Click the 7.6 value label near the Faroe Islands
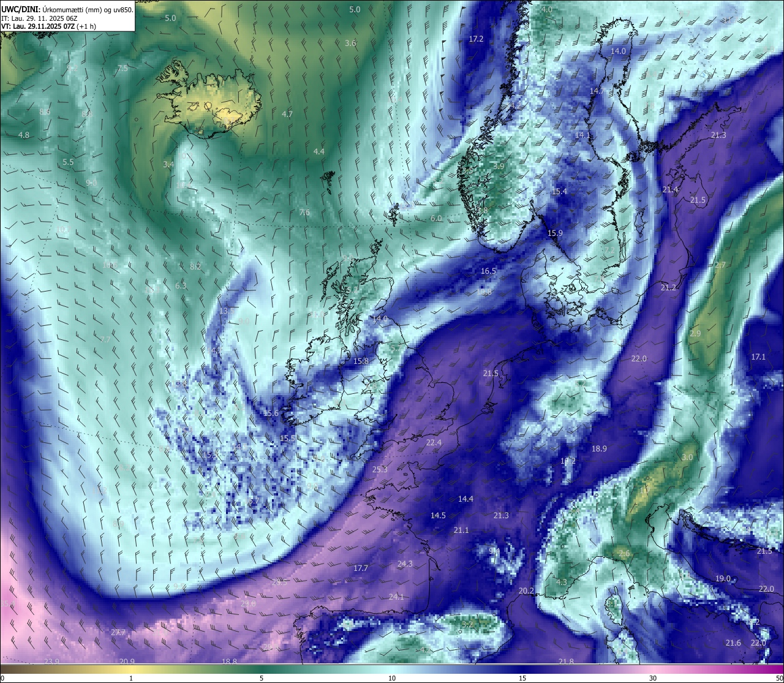This screenshot has width=784, height=683. [304, 213]
